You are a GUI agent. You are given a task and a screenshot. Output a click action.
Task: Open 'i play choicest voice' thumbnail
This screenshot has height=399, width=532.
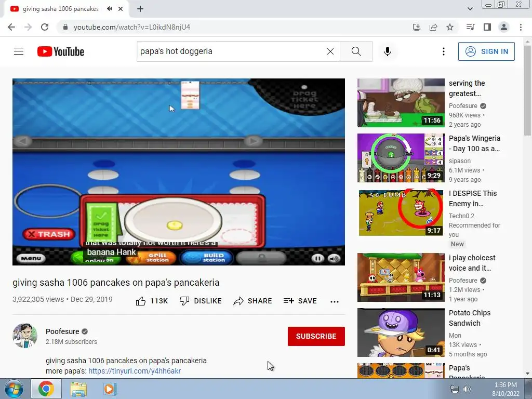[401, 277]
